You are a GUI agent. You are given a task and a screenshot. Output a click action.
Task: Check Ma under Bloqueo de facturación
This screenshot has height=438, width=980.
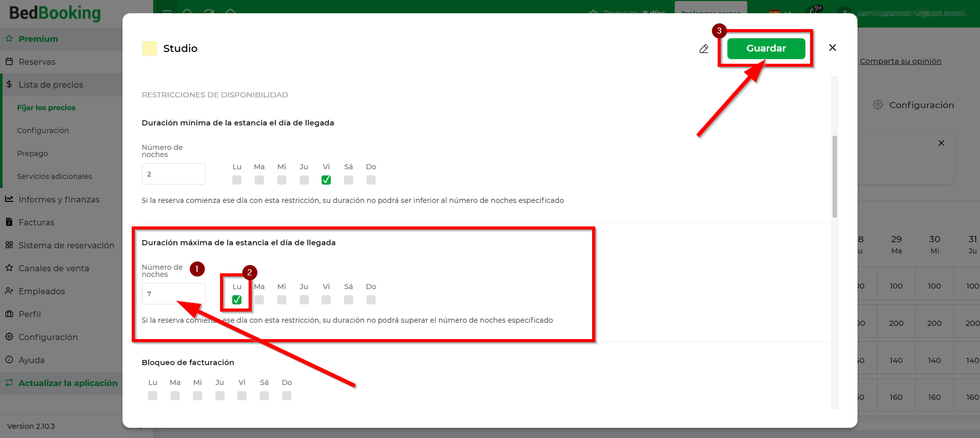tap(175, 396)
